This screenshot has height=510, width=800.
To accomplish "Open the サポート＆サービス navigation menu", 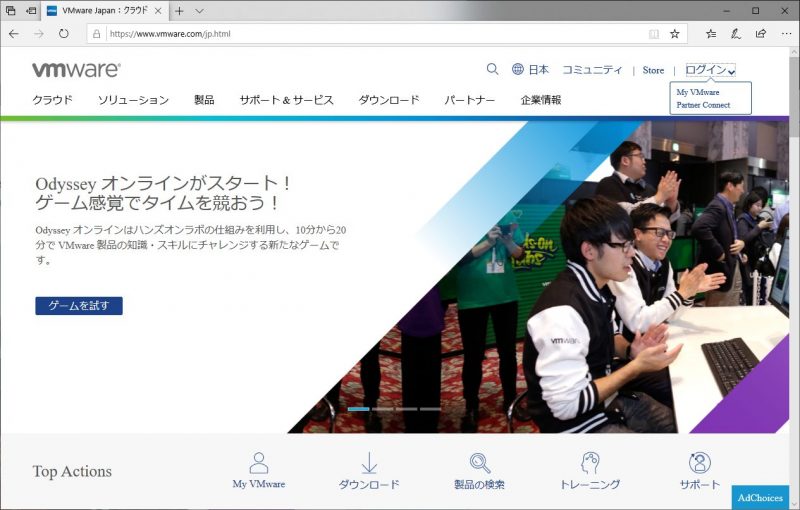I will 286,100.
